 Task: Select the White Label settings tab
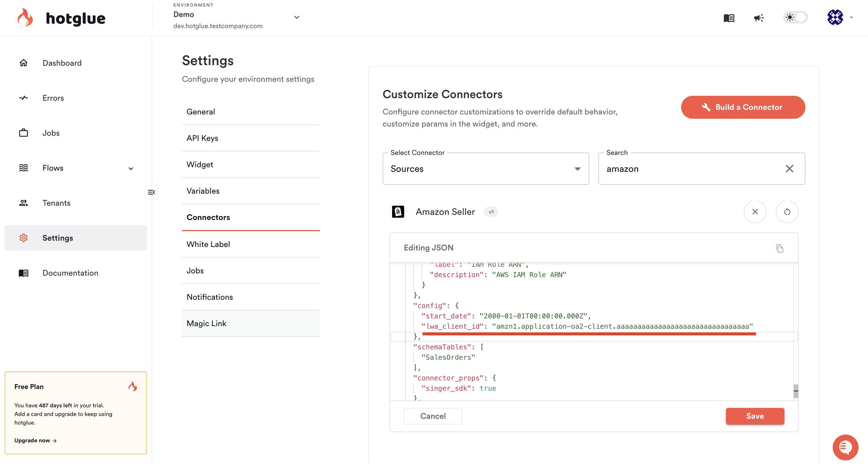208,244
